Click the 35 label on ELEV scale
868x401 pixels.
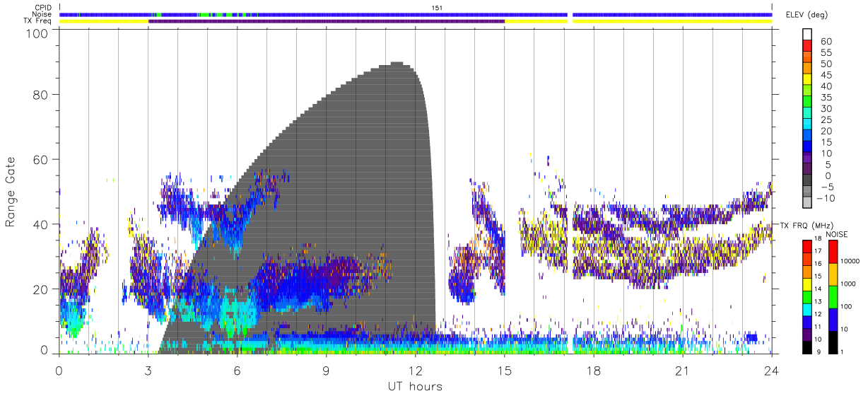pyautogui.click(x=825, y=98)
